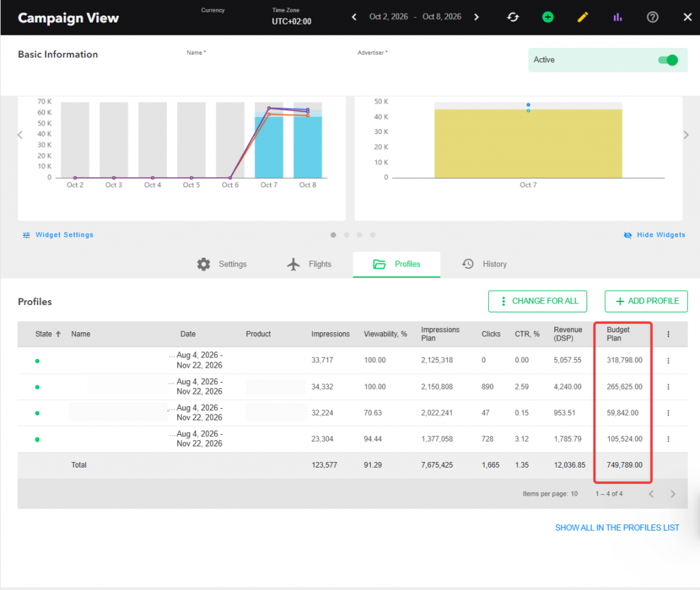Screen dimensions: 700x590
Task: Open Widget Settings
Action: 58,235
